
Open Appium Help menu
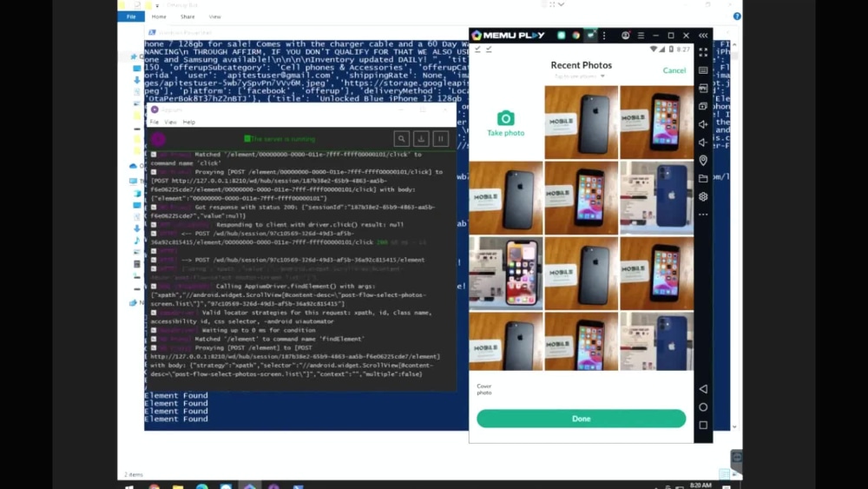click(188, 122)
